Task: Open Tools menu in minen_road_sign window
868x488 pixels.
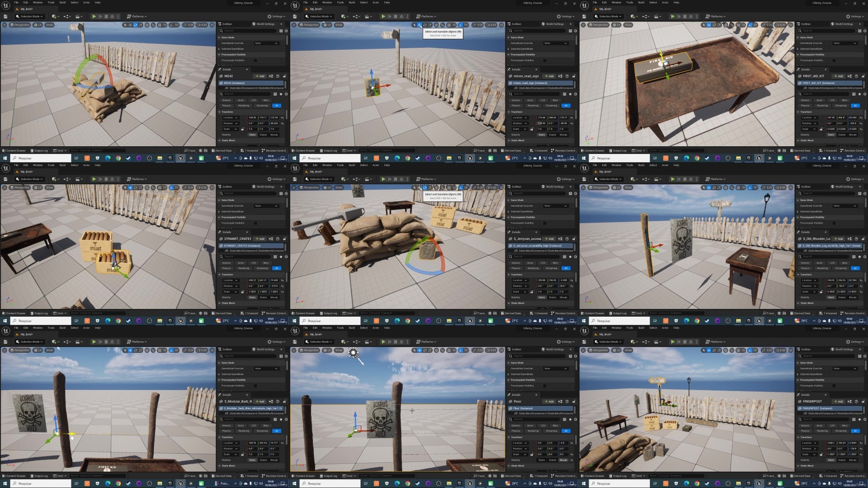Action: 340,2
